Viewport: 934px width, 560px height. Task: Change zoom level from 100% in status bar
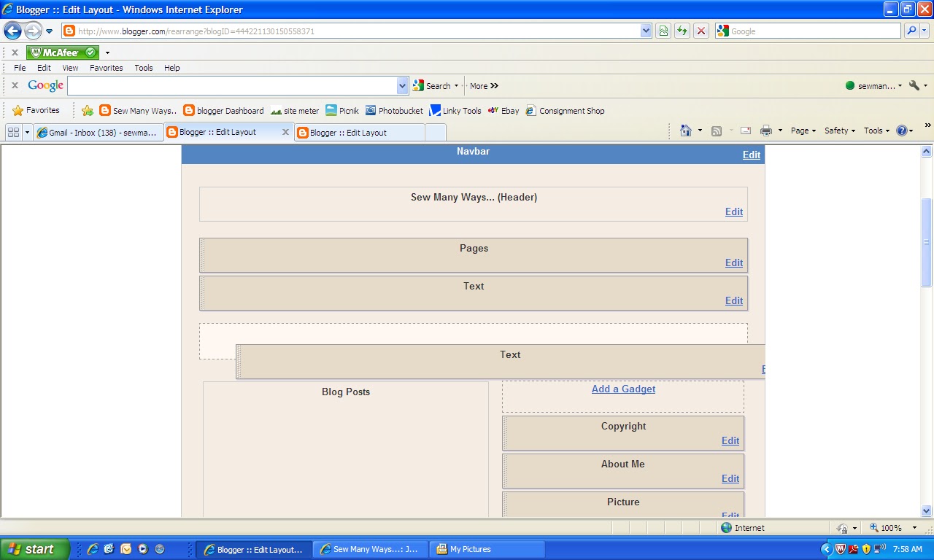892,527
